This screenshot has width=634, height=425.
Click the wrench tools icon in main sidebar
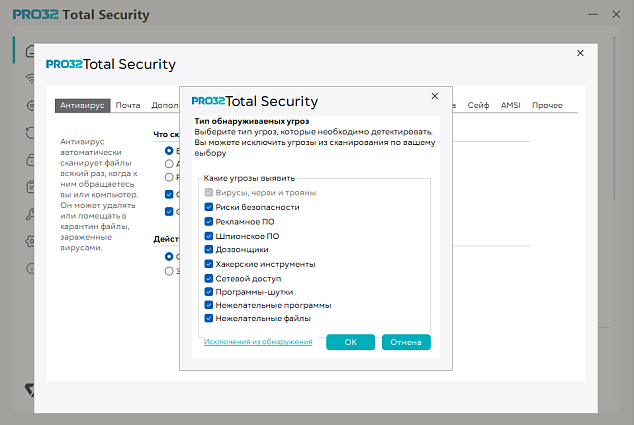(30, 214)
